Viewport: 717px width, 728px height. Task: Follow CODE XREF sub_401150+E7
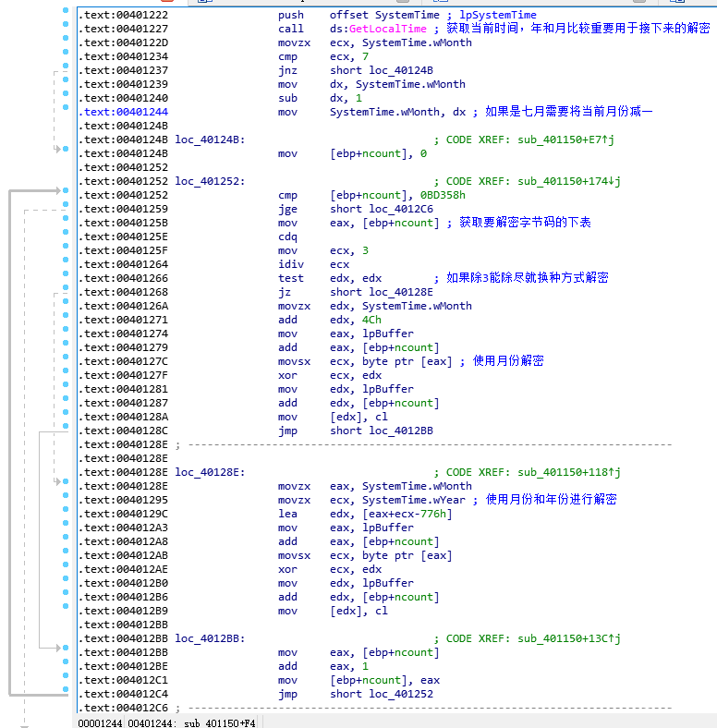point(565,140)
